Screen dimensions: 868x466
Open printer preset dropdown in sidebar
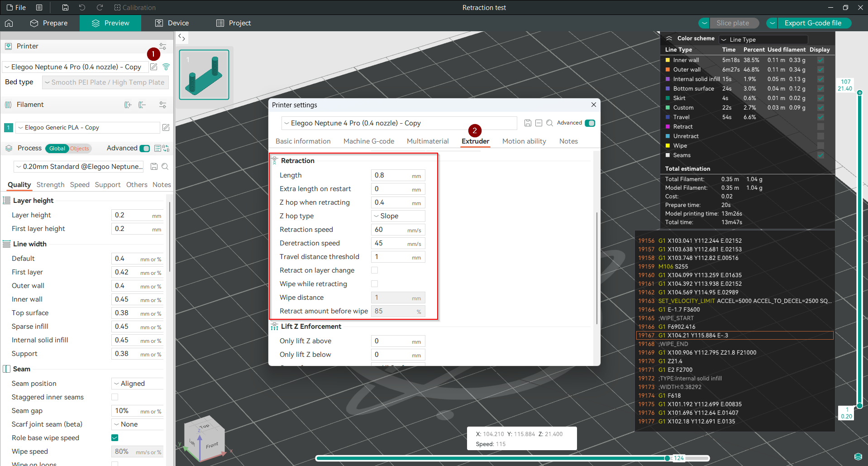[x=75, y=67]
